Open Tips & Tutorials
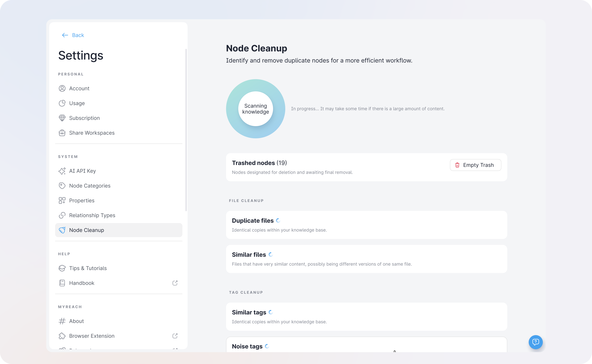This screenshot has height=364, width=592. click(x=119, y=268)
